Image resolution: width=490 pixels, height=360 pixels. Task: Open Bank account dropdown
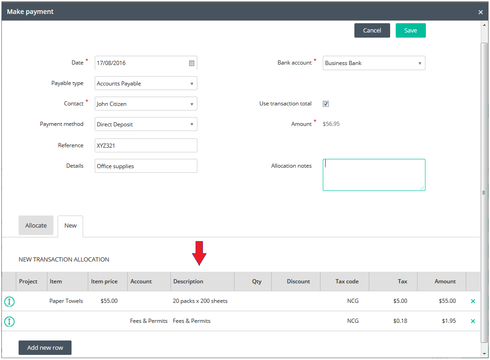click(x=374, y=63)
